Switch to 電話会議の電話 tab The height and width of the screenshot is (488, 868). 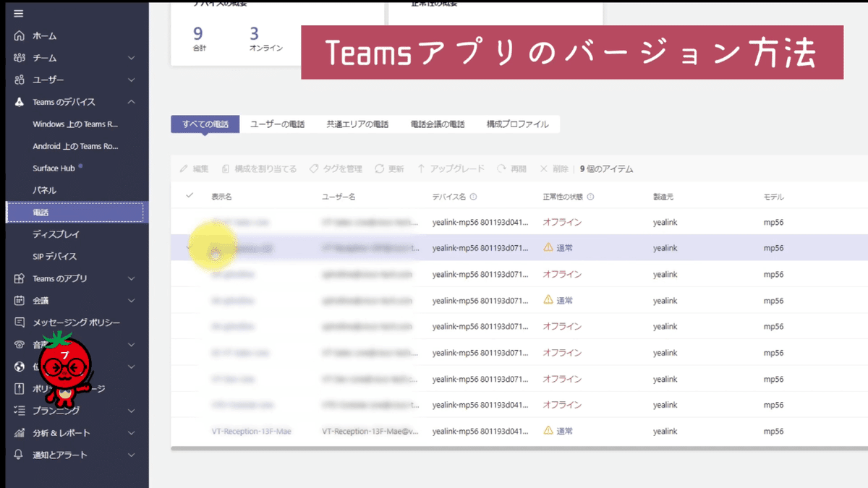[437, 124]
